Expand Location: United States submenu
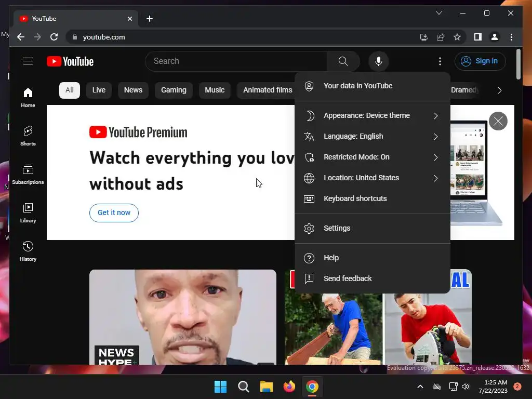Image resolution: width=532 pixels, height=399 pixels. click(372, 178)
